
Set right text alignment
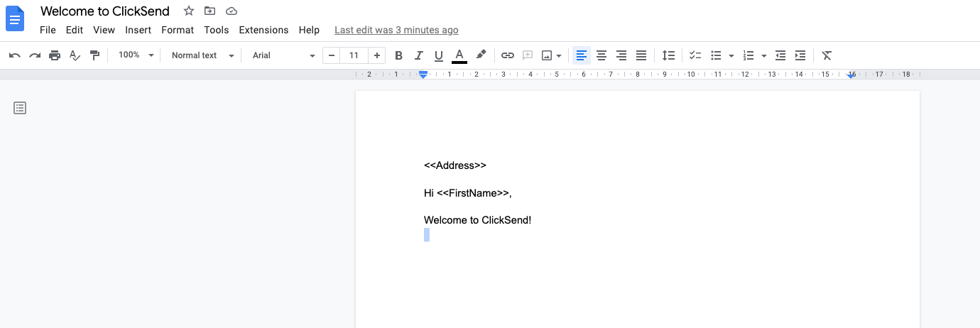(621, 55)
